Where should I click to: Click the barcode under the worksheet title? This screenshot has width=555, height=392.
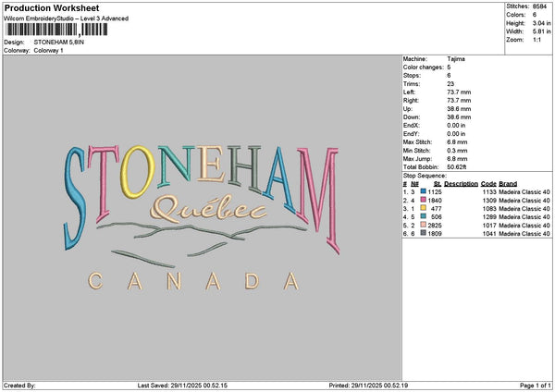click(57, 30)
